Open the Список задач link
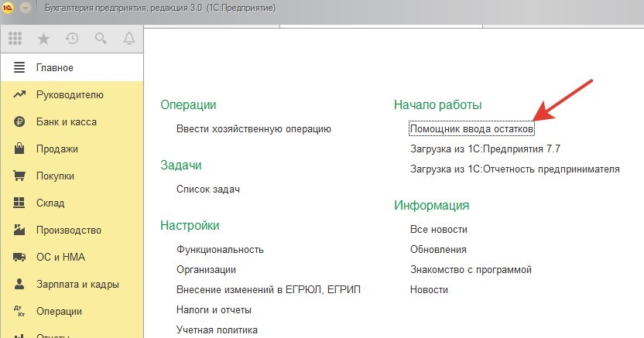The image size is (644, 338). pos(208,189)
